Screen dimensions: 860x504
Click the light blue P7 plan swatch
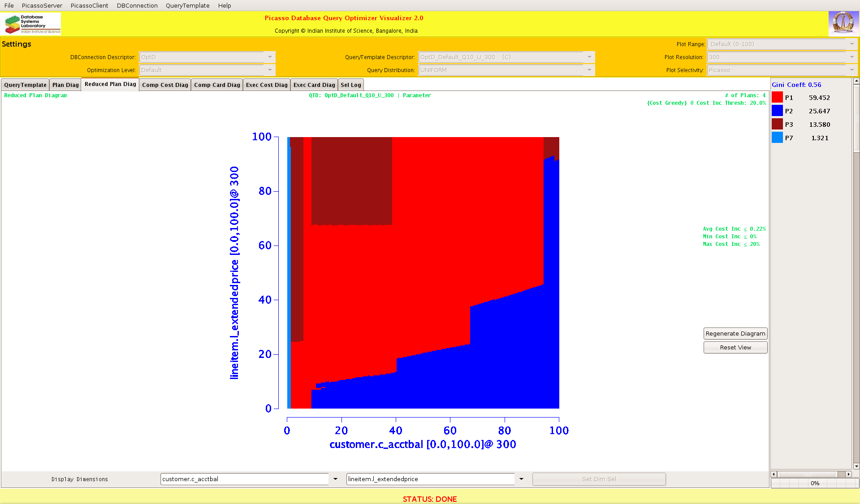pyautogui.click(x=777, y=138)
